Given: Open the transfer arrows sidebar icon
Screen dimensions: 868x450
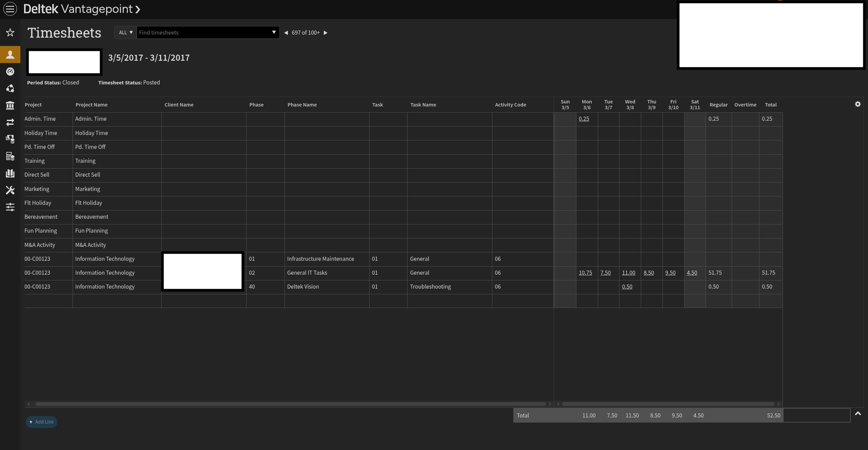Looking at the screenshot, I should tap(10, 122).
